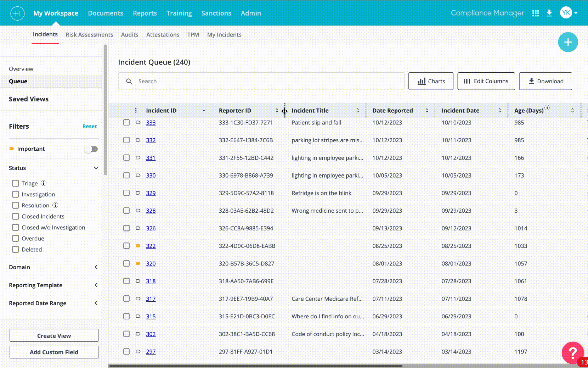Click the Reporter ID column resize handle
588x368 pixels.
[285, 111]
